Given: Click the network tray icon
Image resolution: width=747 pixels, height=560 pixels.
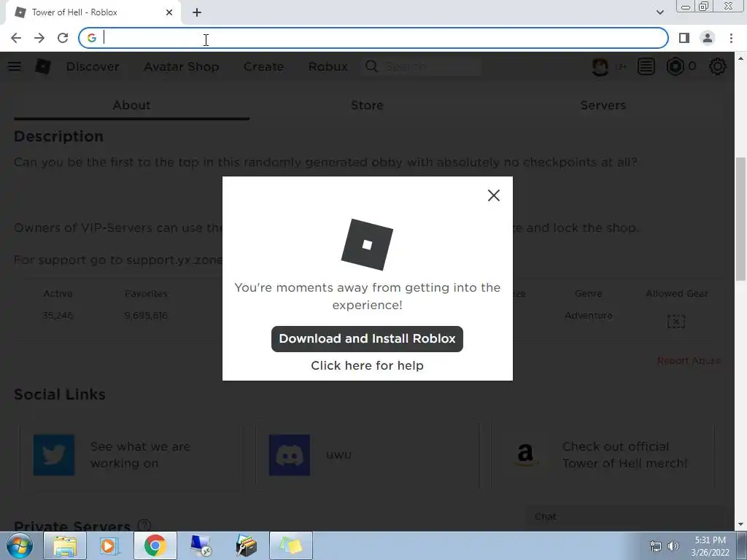Looking at the screenshot, I should 656,545.
